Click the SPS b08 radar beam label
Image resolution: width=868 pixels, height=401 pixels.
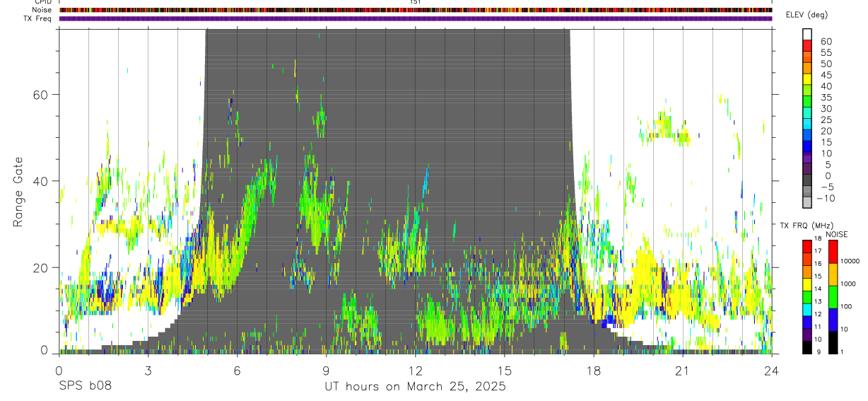coord(85,386)
